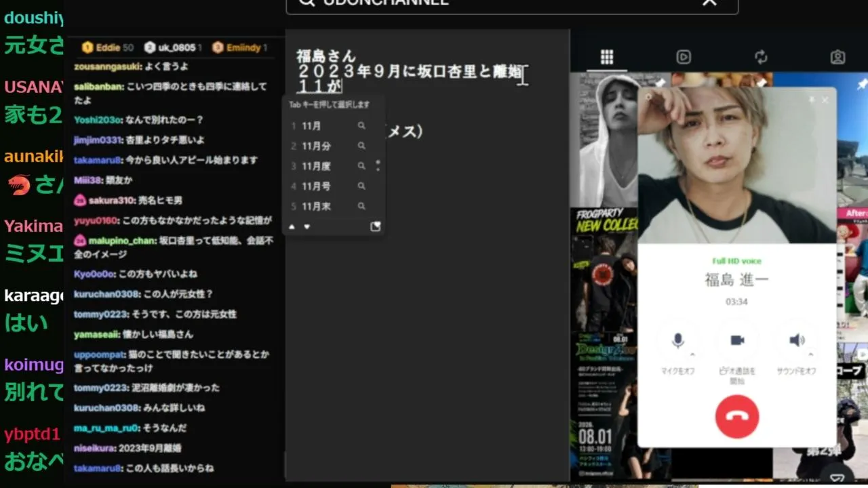Image resolution: width=868 pixels, height=488 pixels.
Task: Select IME candidate 11月
Action: [x=312, y=126]
